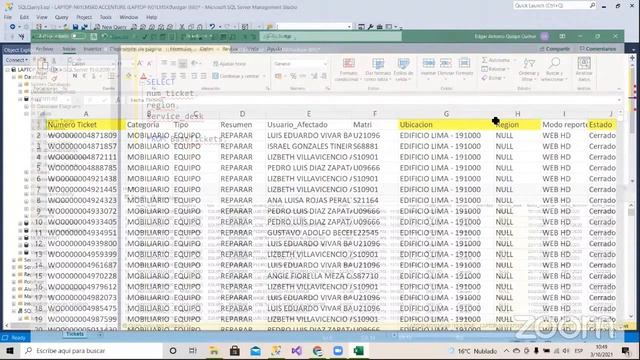Viewport: 640px width, 360px height.
Task: Open Excel from the Windows taskbar
Action: (358, 351)
